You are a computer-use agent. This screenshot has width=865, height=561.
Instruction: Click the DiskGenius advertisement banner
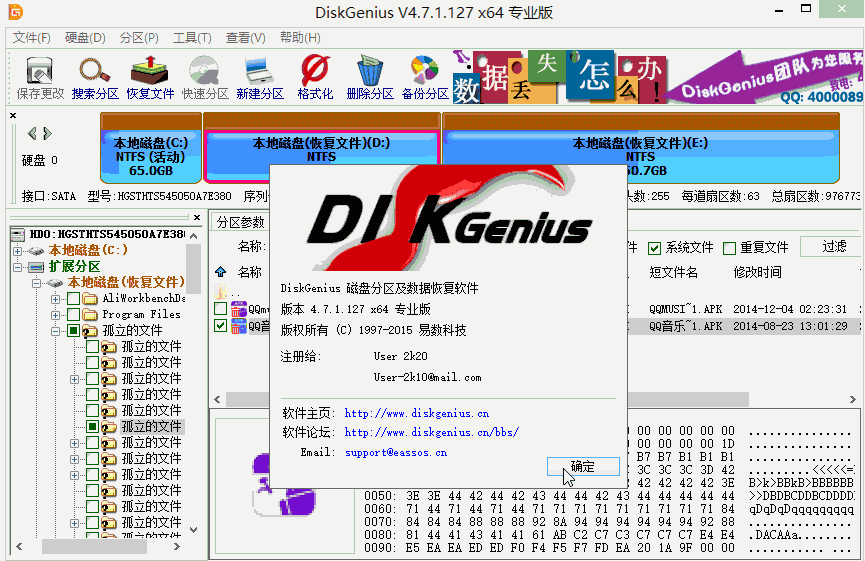coord(658,77)
